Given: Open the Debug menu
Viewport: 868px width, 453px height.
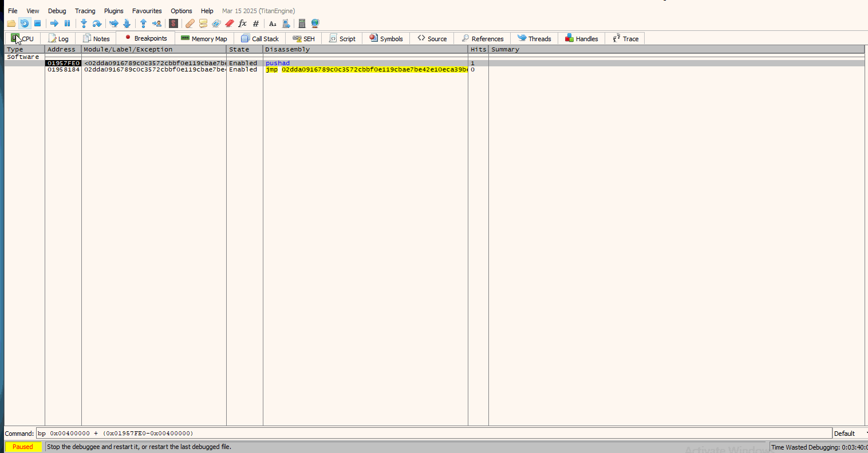Looking at the screenshot, I should click(x=57, y=11).
